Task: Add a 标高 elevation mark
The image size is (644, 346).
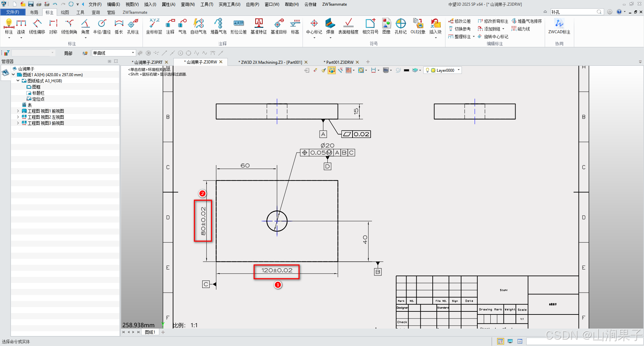Action: 295,27
